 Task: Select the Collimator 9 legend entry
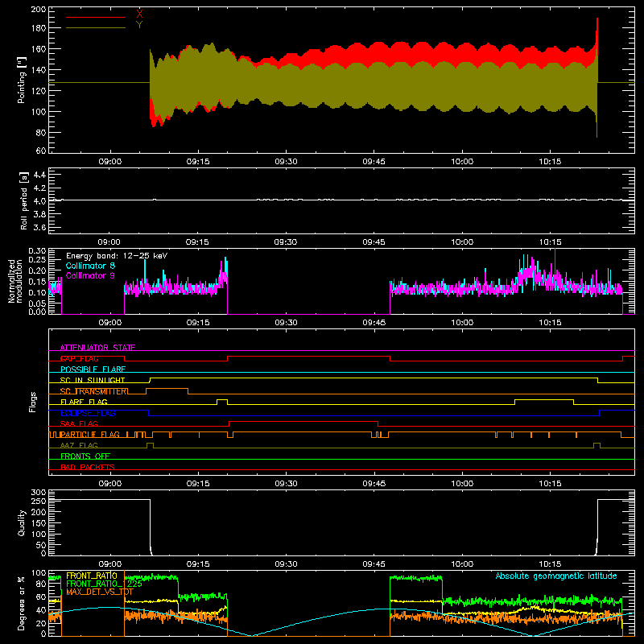coord(90,275)
